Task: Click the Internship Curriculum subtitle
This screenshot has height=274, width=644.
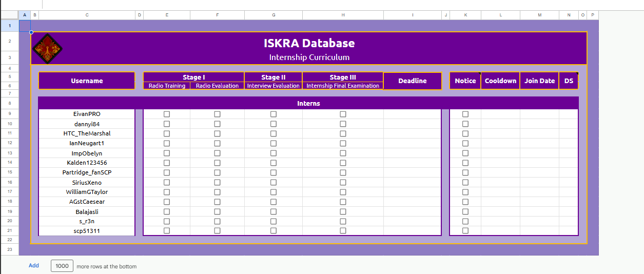Action: tap(309, 57)
